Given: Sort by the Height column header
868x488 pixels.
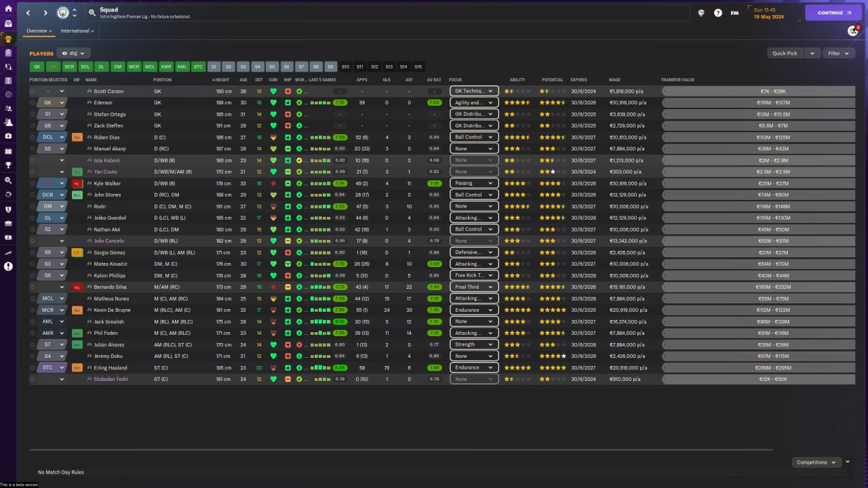Looking at the screenshot, I should [x=222, y=80].
